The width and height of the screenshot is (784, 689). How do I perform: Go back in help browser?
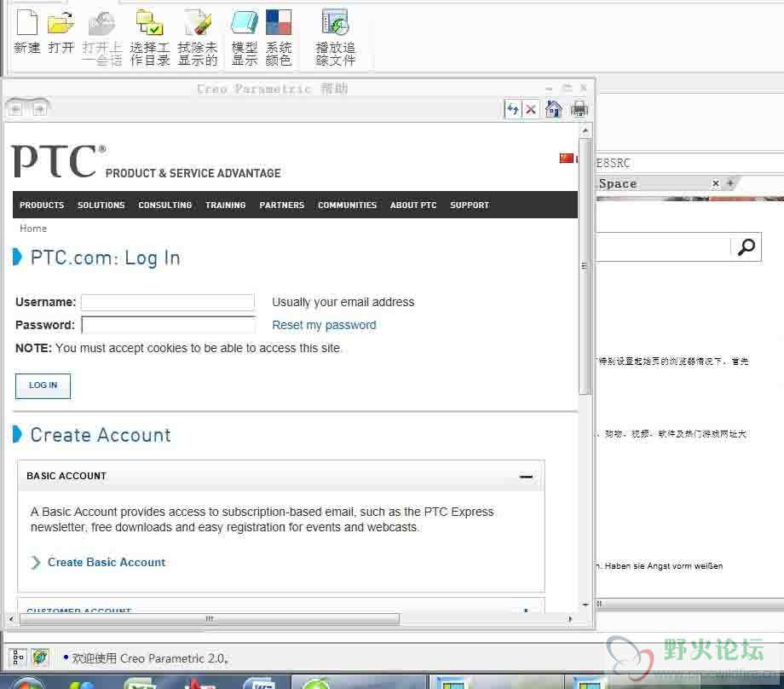tap(16, 108)
